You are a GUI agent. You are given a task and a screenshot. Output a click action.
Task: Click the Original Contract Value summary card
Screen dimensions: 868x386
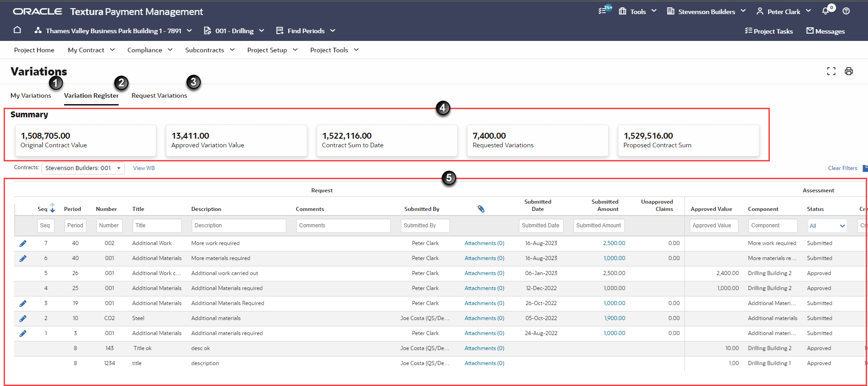tap(86, 140)
